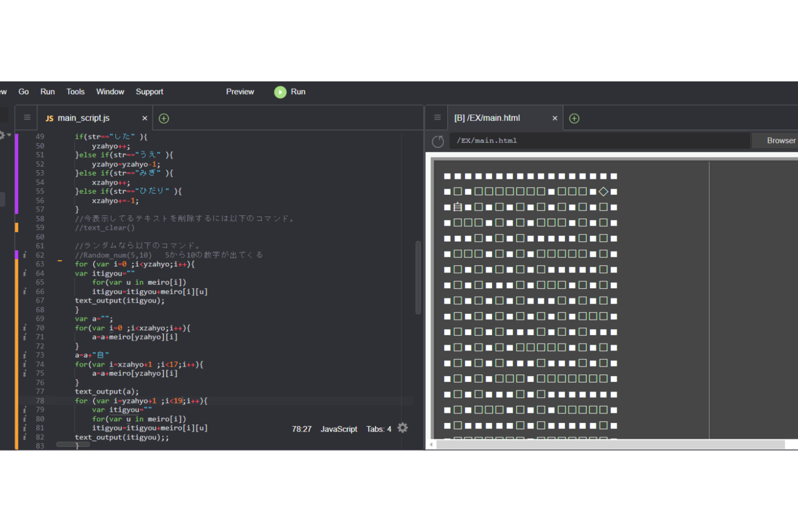Open editor preferences gear in the status bar
This screenshot has height=532, width=798.
point(402,428)
